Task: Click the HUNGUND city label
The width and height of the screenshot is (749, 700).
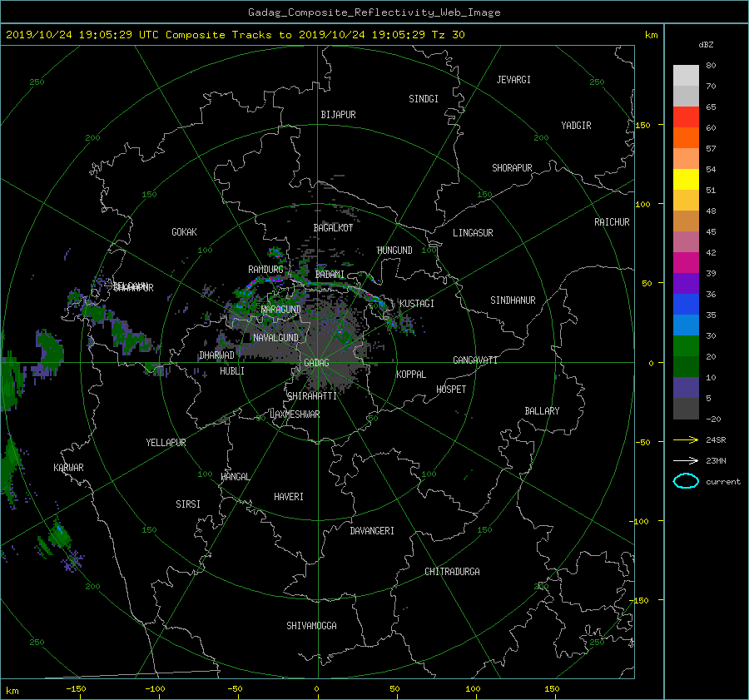Action: [394, 251]
